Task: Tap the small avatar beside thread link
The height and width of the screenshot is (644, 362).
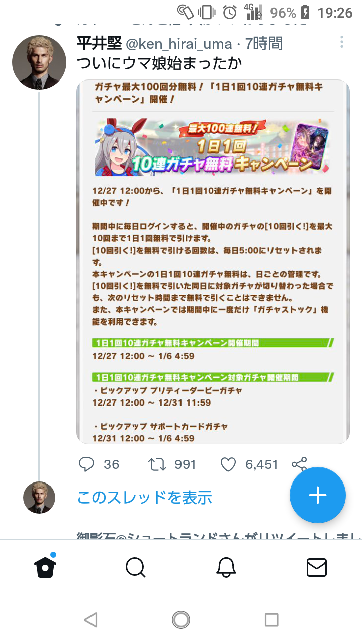Action: click(39, 497)
